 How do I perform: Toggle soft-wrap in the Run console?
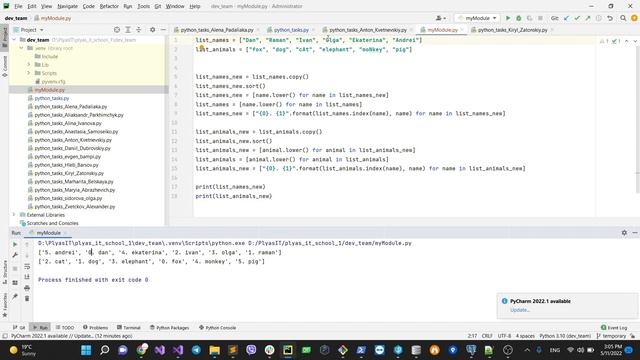tap(27, 267)
